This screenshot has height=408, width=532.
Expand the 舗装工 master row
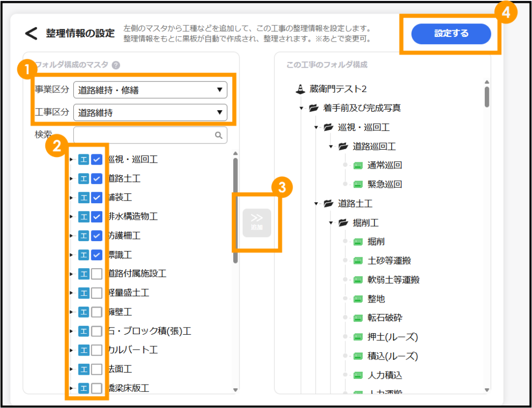click(x=71, y=197)
